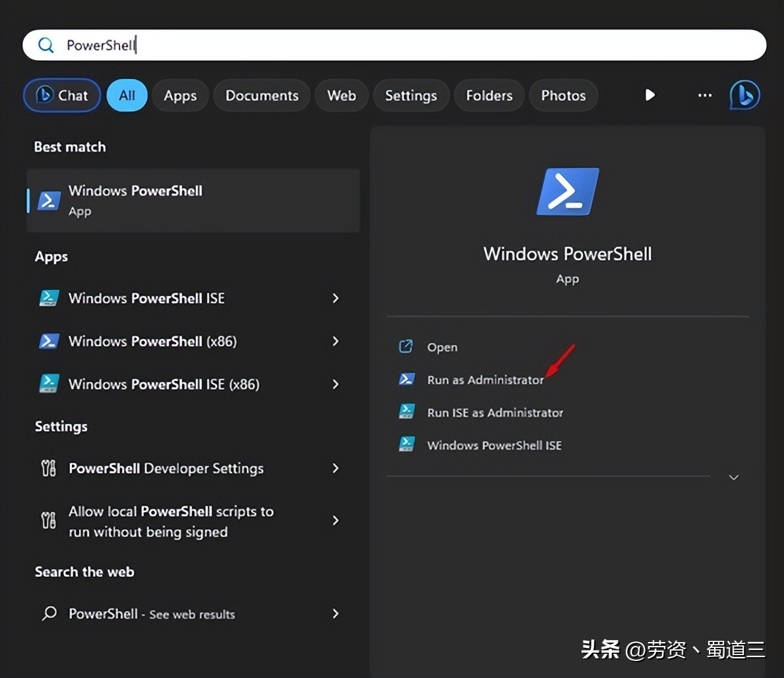Click the web search magnifier icon beside PowerShell

pos(49,613)
